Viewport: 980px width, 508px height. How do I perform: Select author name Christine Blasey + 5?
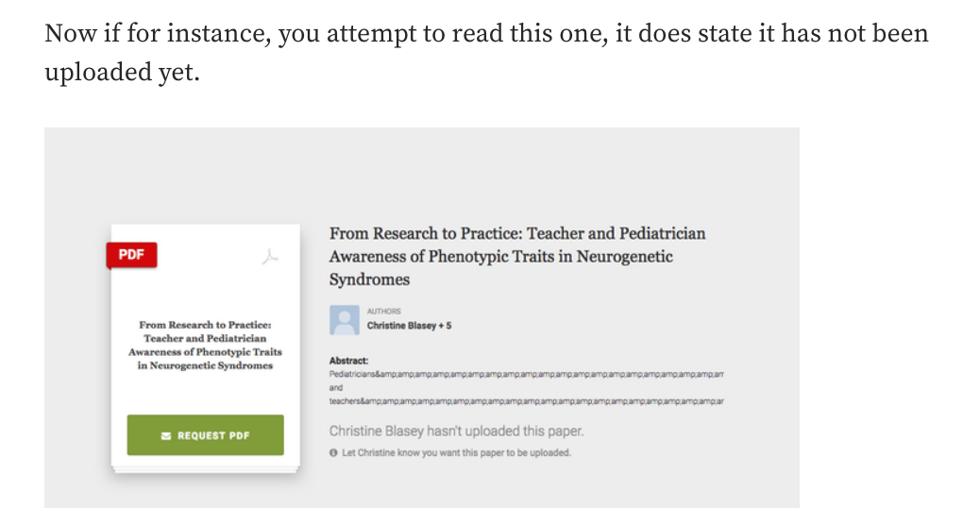(409, 326)
